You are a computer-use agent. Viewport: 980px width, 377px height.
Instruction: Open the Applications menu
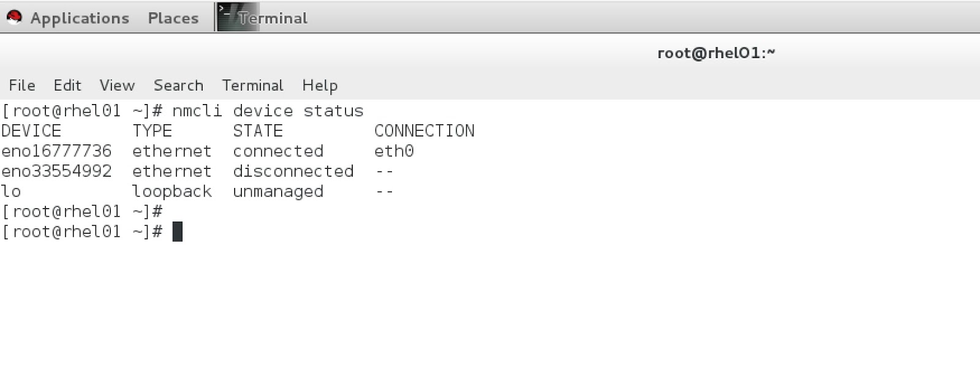(80, 18)
